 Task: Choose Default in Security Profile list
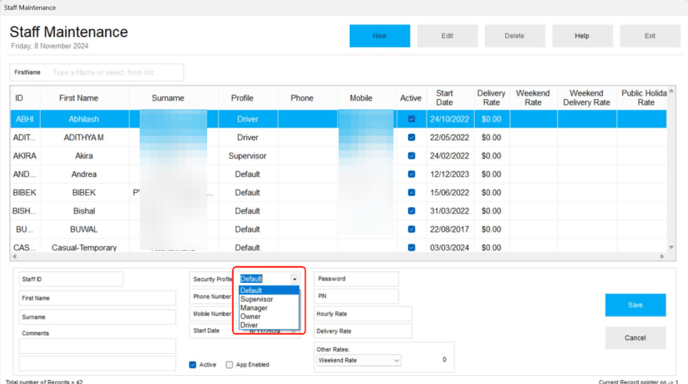[269, 290]
